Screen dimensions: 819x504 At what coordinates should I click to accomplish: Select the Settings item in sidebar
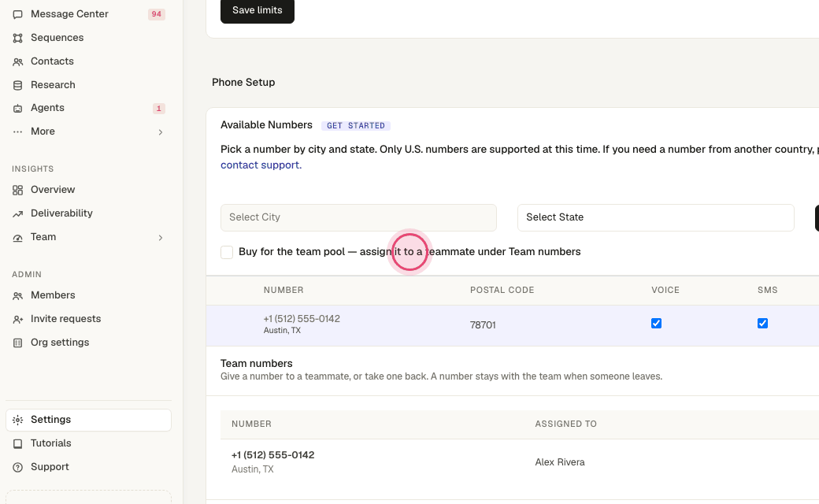coord(88,420)
